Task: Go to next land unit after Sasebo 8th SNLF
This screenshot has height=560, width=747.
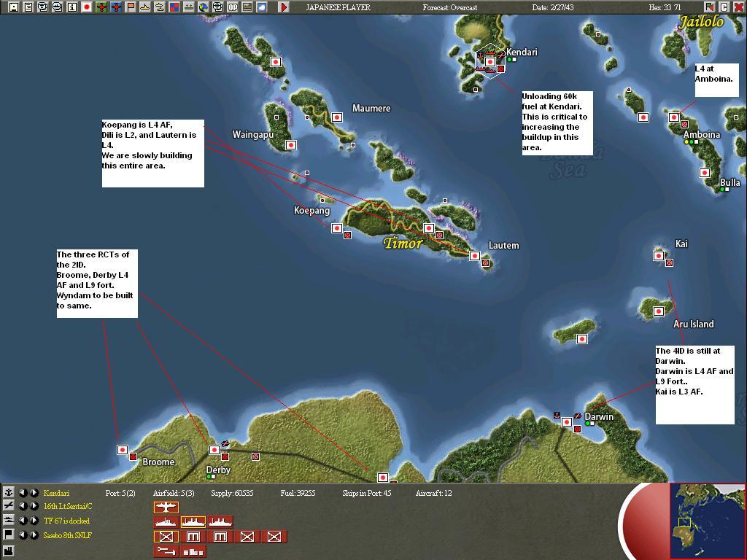Action: tap(34, 534)
